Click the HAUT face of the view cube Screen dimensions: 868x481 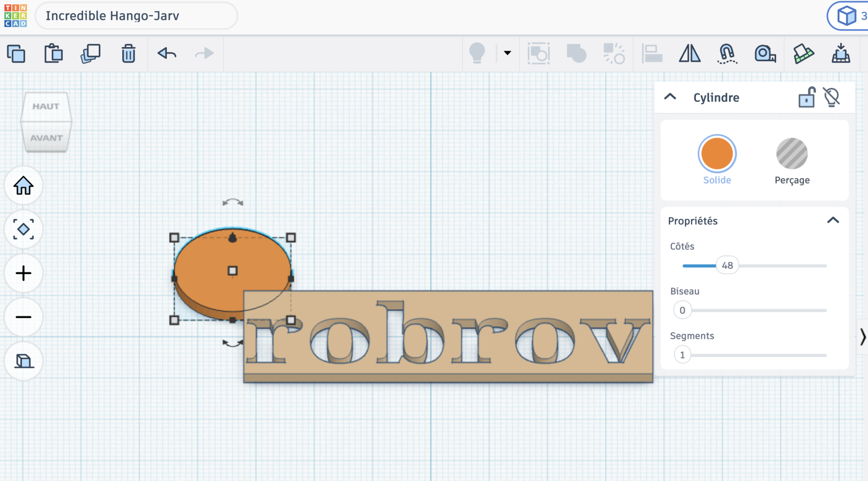pyautogui.click(x=46, y=107)
